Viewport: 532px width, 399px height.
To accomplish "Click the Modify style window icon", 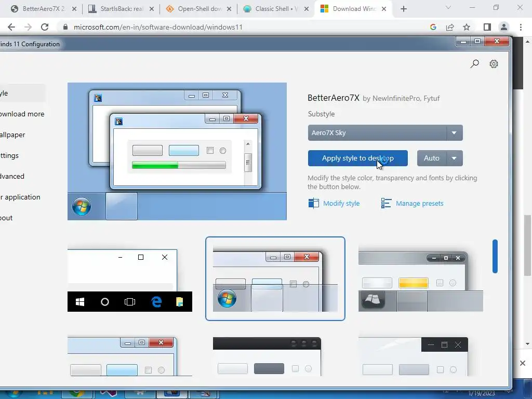I will [313, 203].
